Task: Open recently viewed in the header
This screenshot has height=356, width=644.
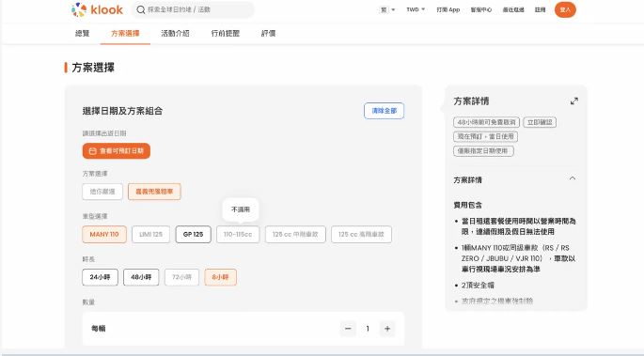Action: click(x=513, y=9)
